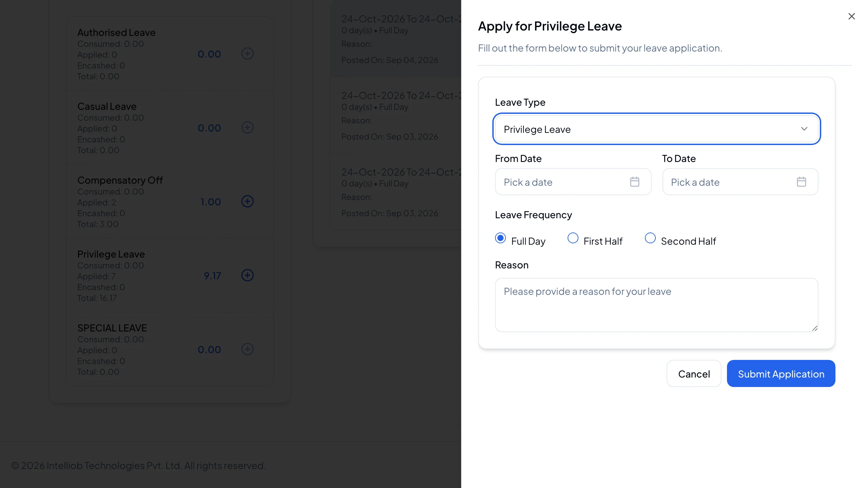Viewport: 868px width, 488px height.
Task: Click the Intelliob Technologies copyright footer text
Action: coord(138,466)
